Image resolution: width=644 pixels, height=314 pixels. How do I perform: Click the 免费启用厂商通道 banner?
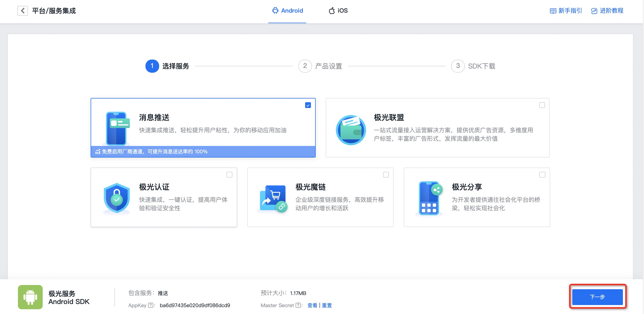pos(203,151)
